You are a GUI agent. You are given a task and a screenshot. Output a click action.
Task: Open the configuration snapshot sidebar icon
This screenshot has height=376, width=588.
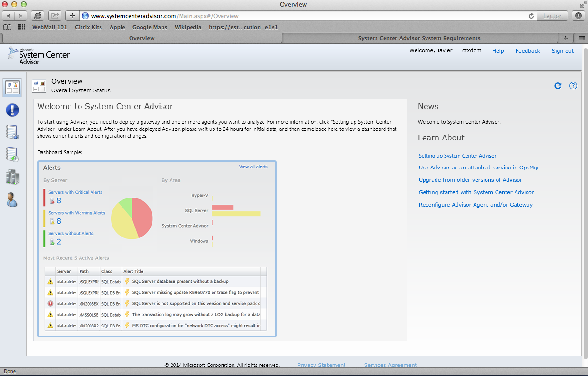point(12,132)
